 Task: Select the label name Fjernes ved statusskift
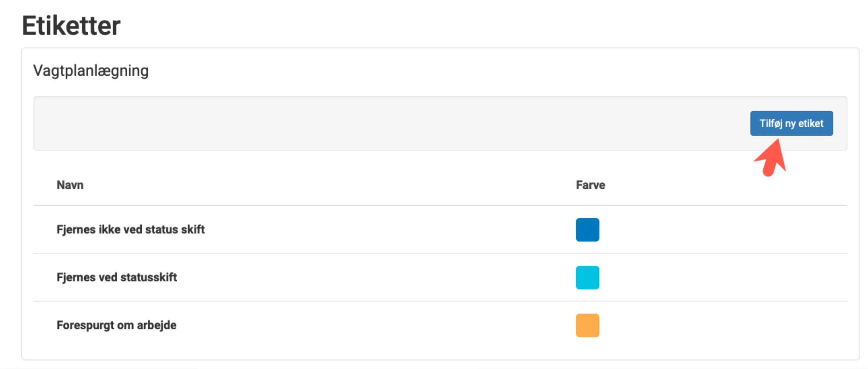[x=117, y=277]
